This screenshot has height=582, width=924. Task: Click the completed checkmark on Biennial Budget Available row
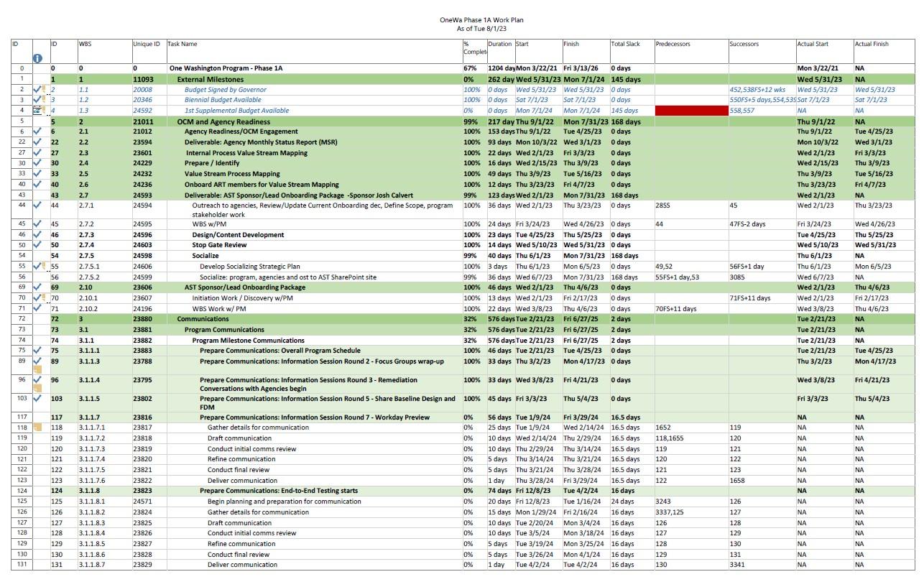(37, 100)
